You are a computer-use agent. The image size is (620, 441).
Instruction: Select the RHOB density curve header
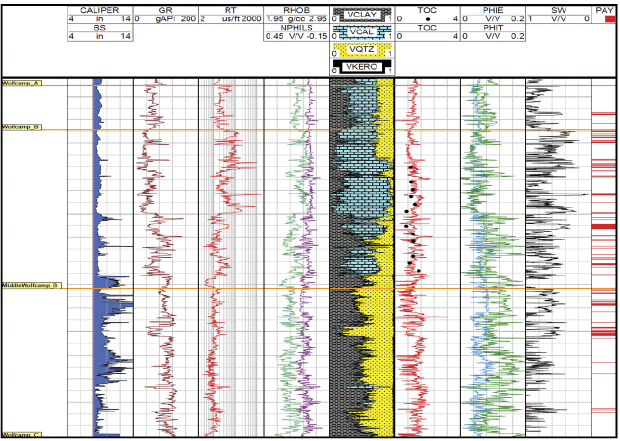pyautogui.click(x=297, y=8)
